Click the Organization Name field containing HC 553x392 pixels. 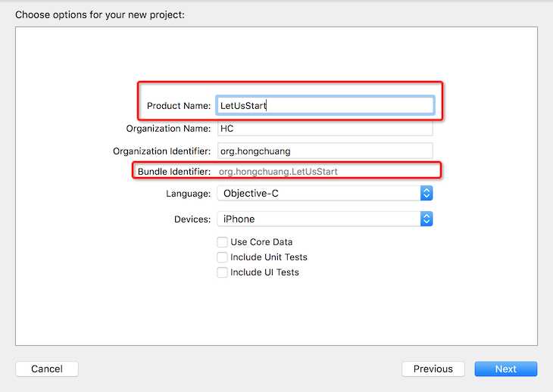[x=325, y=129]
